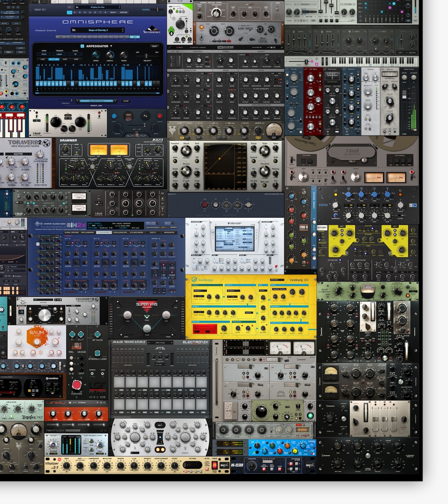
Task: Switch to the PATCH LIBRARIAN tab in SIN2X
Action: pos(88,232)
